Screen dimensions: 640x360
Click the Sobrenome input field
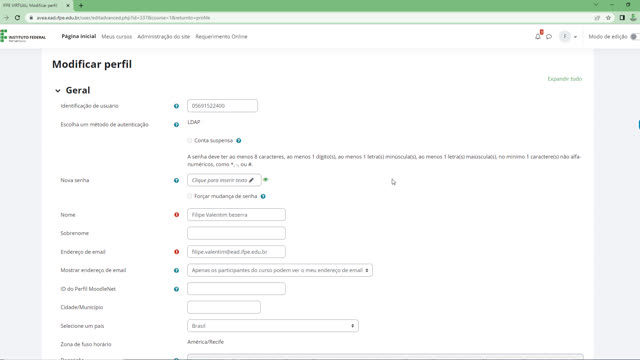(x=236, y=233)
